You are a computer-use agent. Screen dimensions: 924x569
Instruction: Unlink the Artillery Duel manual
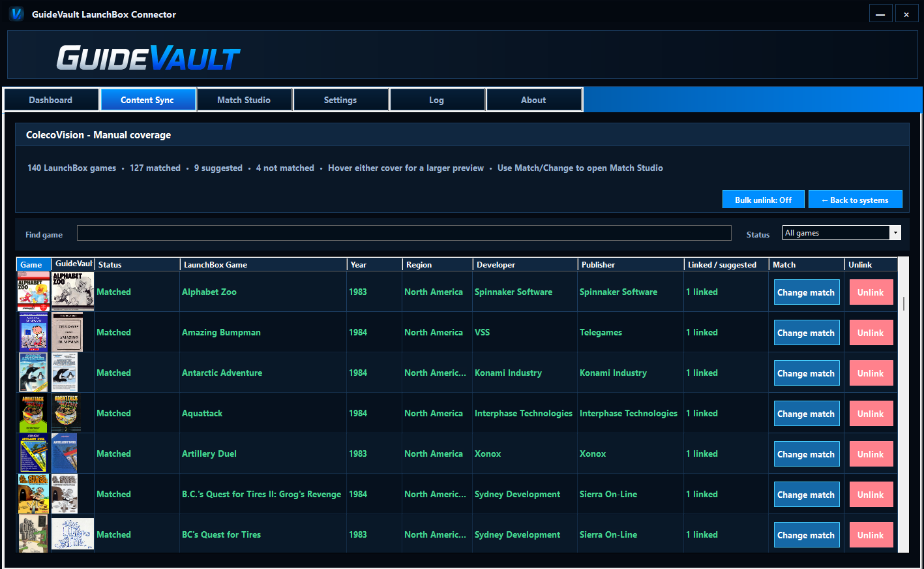[x=871, y=454]
